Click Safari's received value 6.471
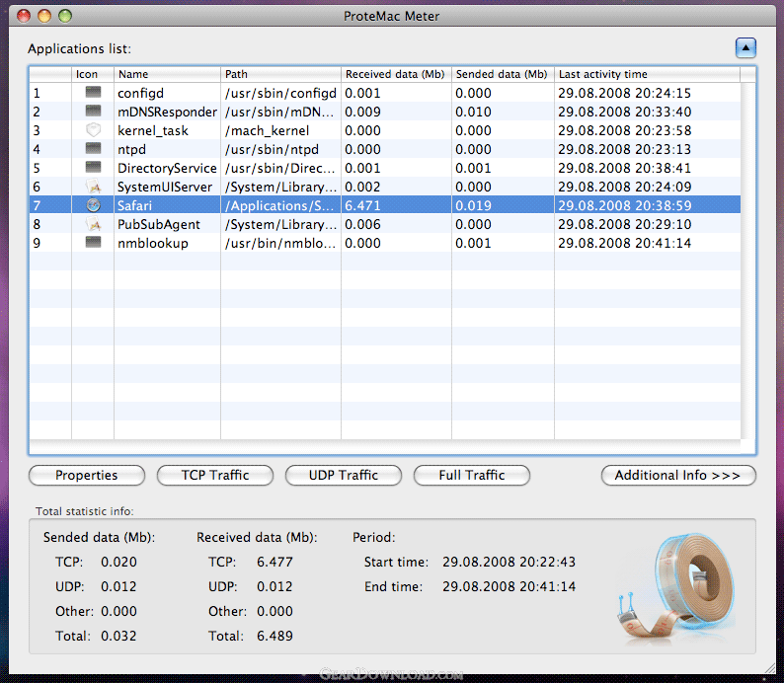The image size is (784, 683). click(x=362, y=206)
